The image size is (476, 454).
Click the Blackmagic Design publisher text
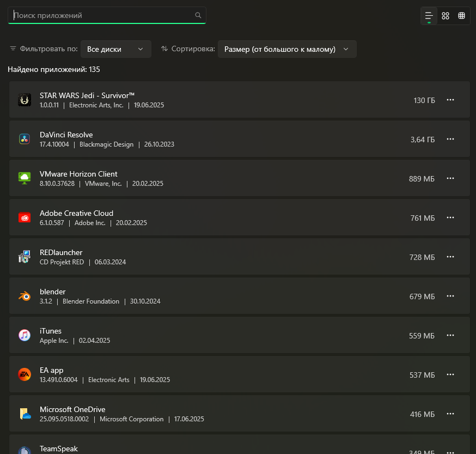coord(106,144)
